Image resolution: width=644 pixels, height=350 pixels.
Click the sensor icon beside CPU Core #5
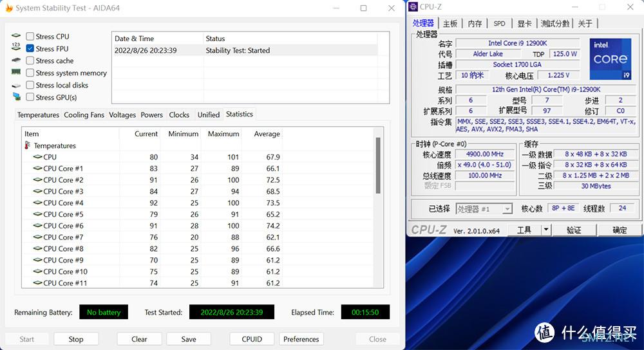click(x=37, y=214)
